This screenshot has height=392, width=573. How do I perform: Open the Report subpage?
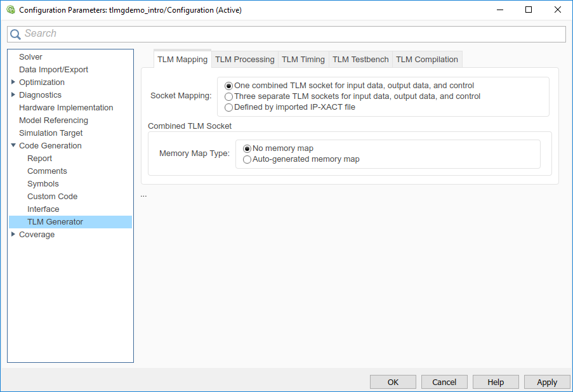(x=40, y=158)
